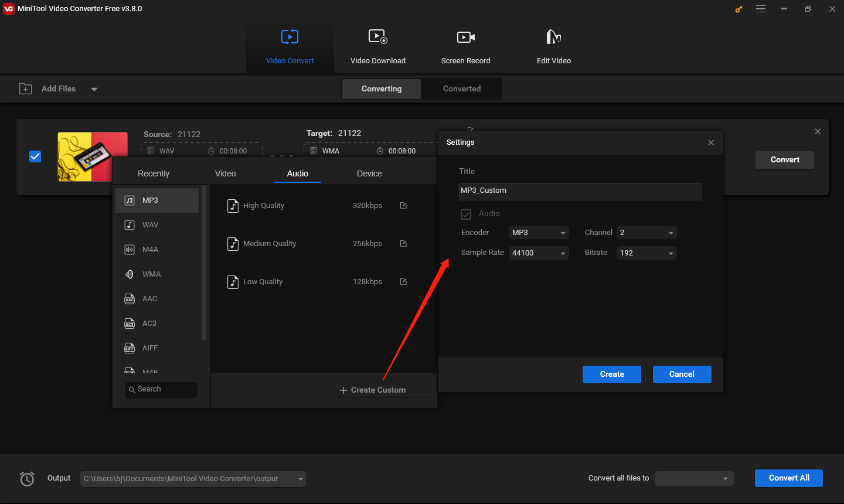Open the Sample Rate dropdown
844x504 pixels.
click(x=539, y=253)
